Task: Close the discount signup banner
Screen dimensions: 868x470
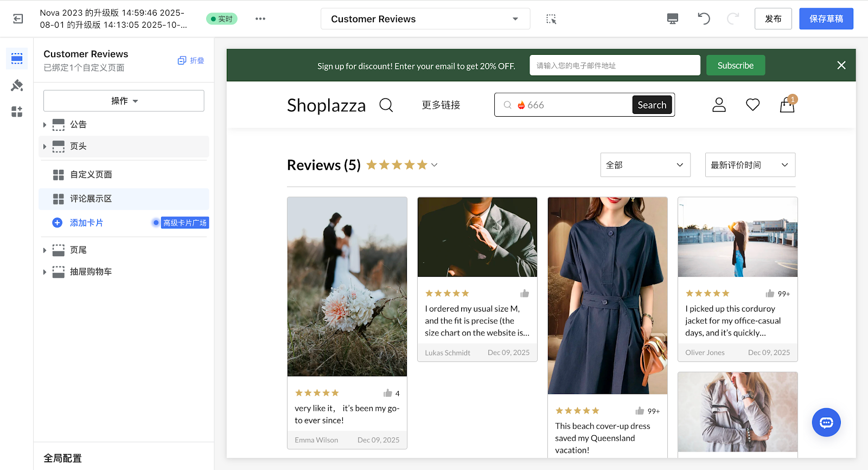Action: [841, 65]
